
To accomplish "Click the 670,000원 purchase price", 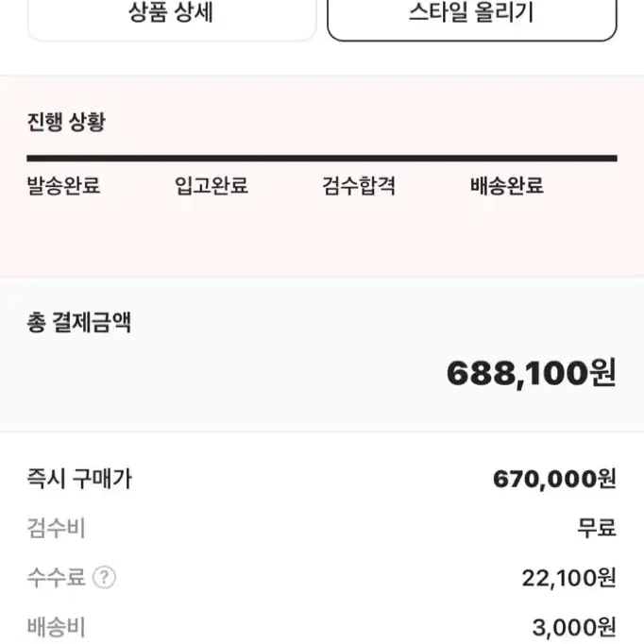I will (x=554, y=480).
